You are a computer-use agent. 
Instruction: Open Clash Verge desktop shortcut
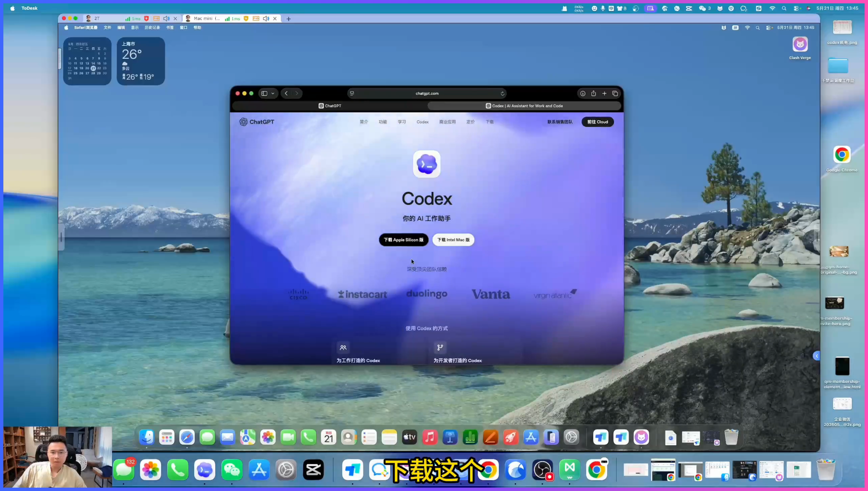pos(800,47)
